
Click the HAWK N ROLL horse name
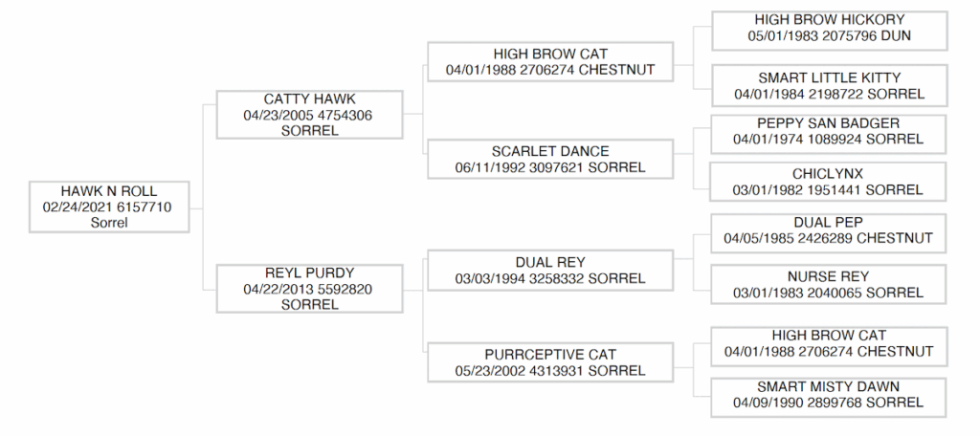(x=108, y=191)
